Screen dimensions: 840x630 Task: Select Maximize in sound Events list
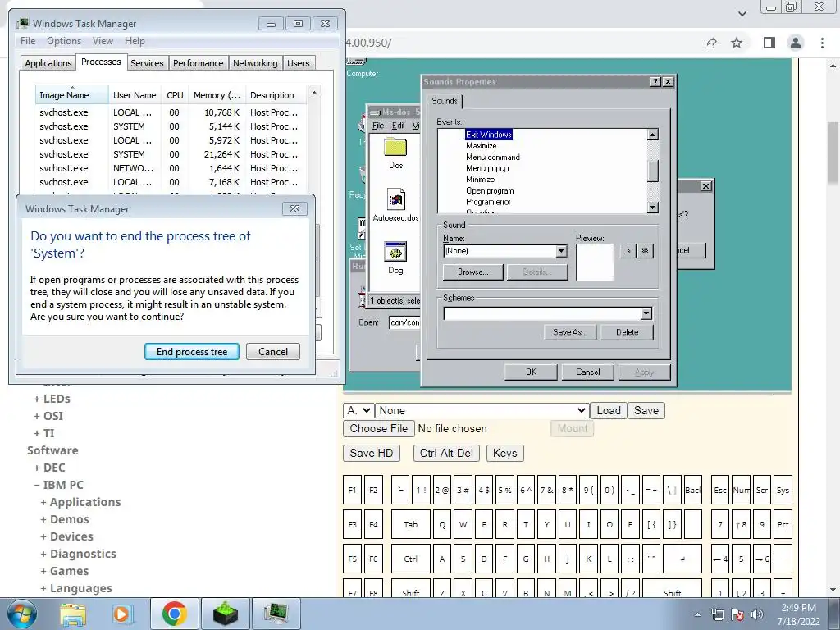(481, 146)
